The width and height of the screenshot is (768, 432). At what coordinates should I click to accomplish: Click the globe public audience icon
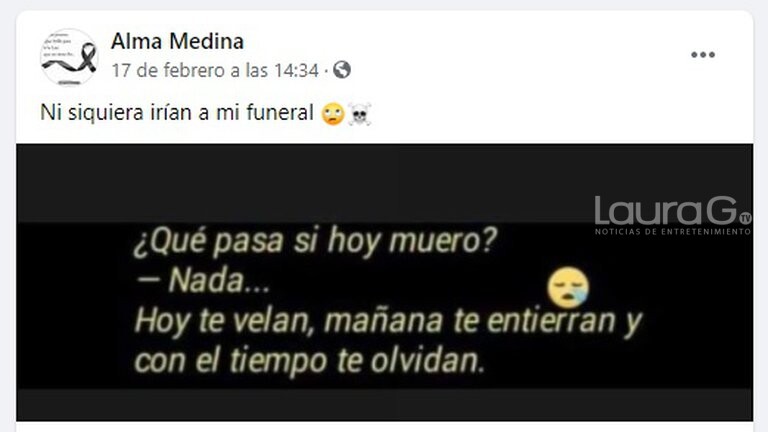pos(342,70)
